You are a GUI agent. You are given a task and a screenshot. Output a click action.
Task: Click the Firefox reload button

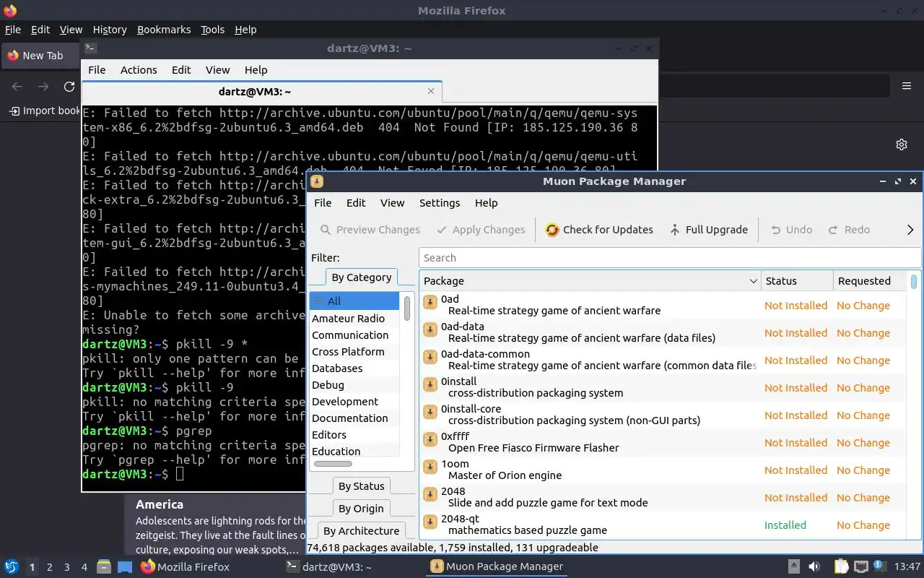69,87
